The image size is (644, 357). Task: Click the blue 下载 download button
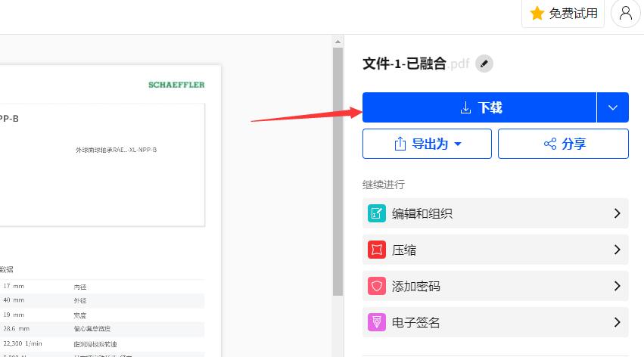pos(479,107)
